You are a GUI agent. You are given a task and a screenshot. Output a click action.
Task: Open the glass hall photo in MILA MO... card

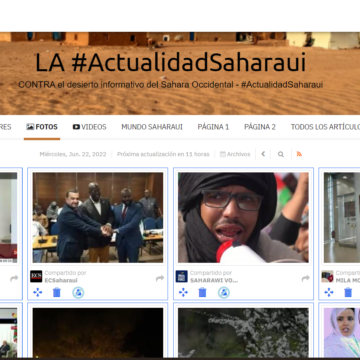click(342, 217)
